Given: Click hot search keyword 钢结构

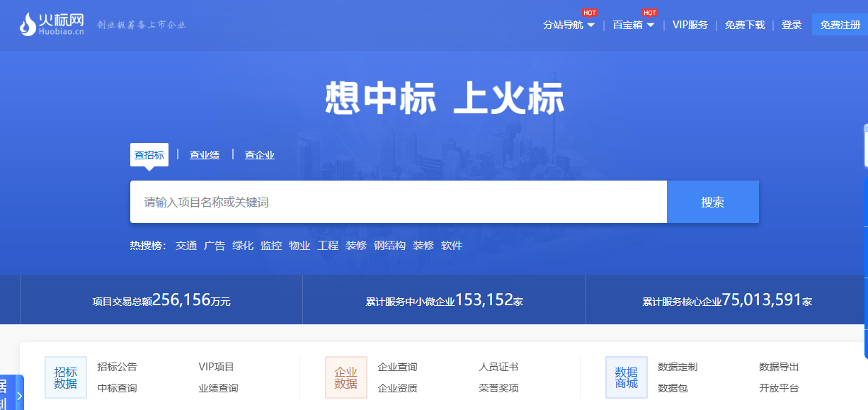Looking at the screenshot, I should tap(389, 246).
